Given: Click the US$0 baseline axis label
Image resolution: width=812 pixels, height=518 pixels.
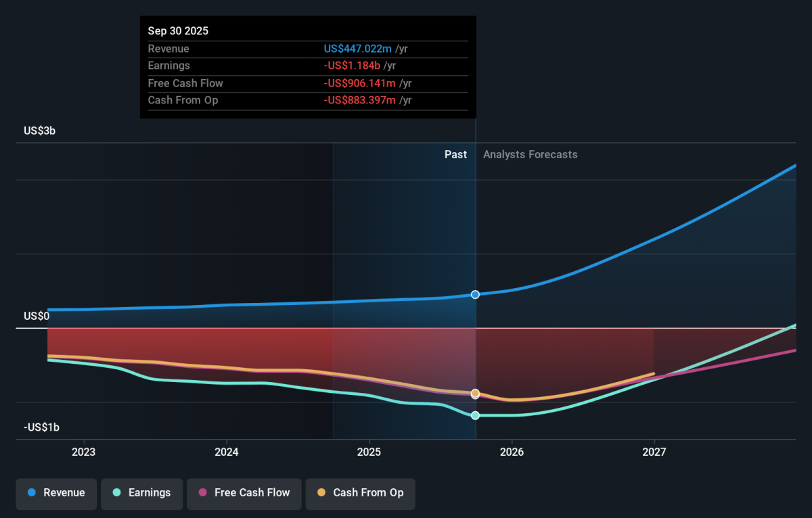Looking at the screenshot, I should click(37, 316).
